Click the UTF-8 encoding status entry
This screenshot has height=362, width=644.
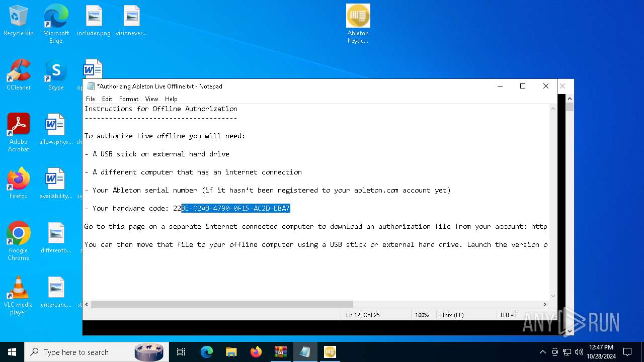(509, 315)
